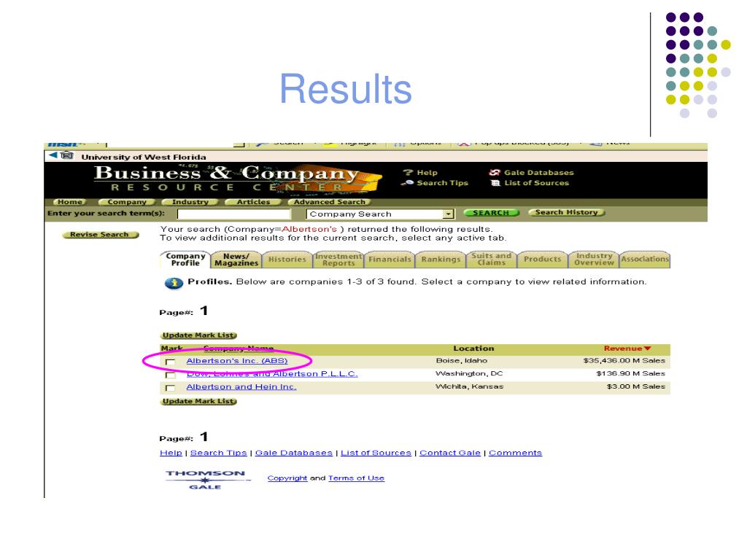This screenshot has width=747, height=560.
Task: Switch to the Suits and Claims tab
Action: tap(491, 260)
